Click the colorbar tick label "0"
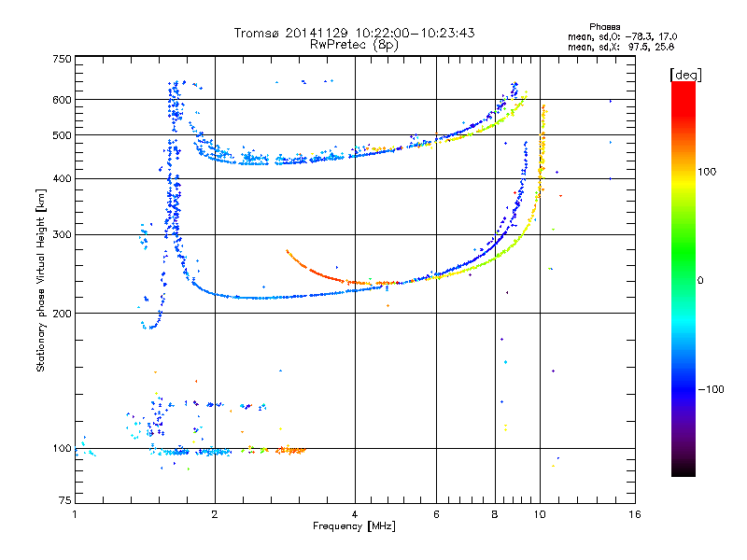 click(x=700, y=281)
